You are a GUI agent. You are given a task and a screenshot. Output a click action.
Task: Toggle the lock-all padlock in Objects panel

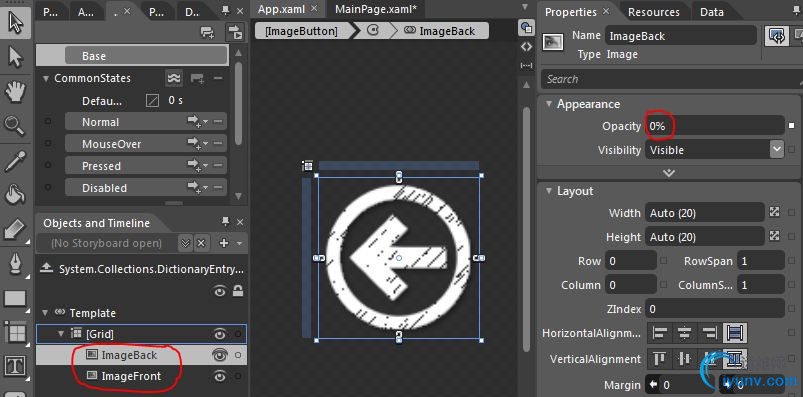pyautogui.click(x=238, y=291)
